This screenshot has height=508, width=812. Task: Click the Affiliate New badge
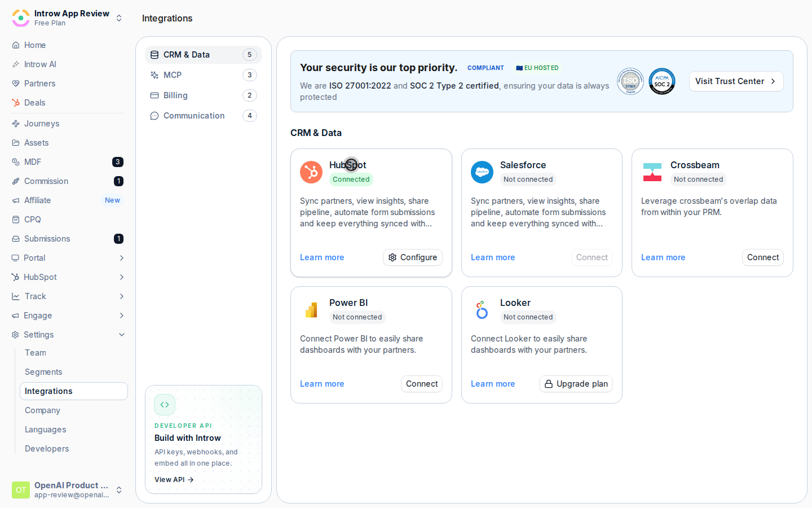[x=112, y=200]
